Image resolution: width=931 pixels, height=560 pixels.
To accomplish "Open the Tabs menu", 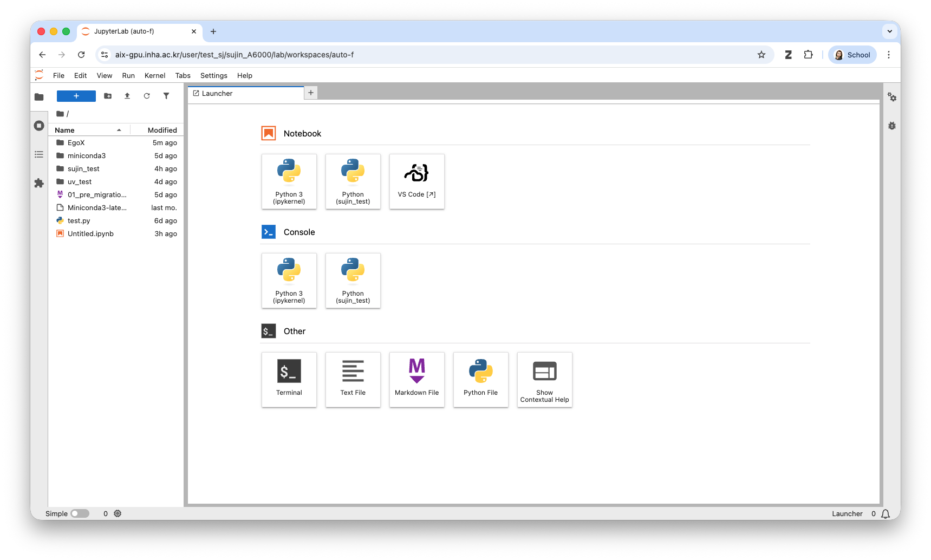I will (x=183, y=75).
